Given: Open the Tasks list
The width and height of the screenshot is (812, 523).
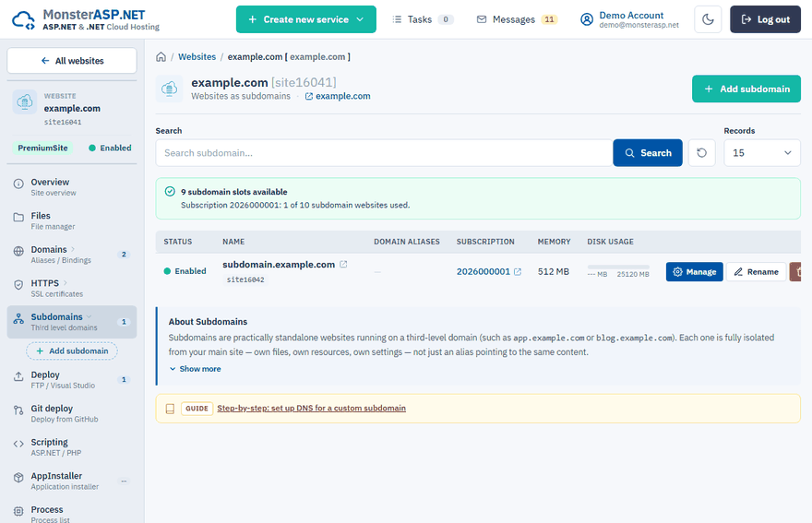Looking at the screenshot, I should point(423,19).
